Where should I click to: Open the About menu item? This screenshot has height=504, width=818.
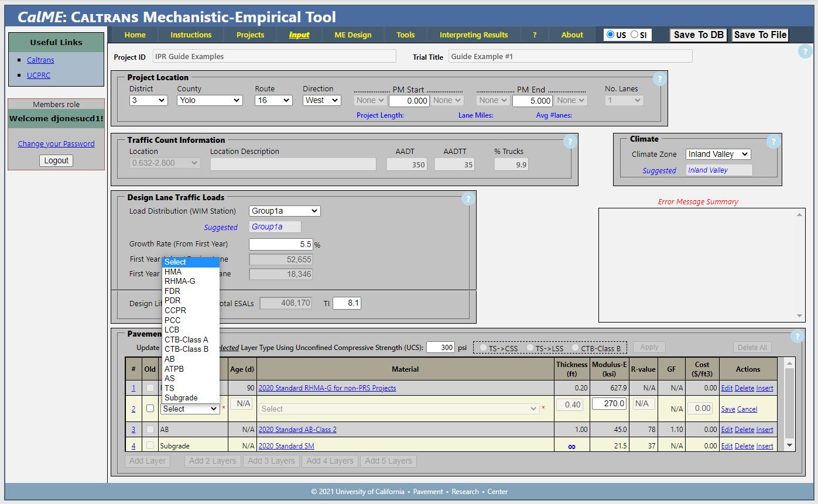[x=572, y=35]
